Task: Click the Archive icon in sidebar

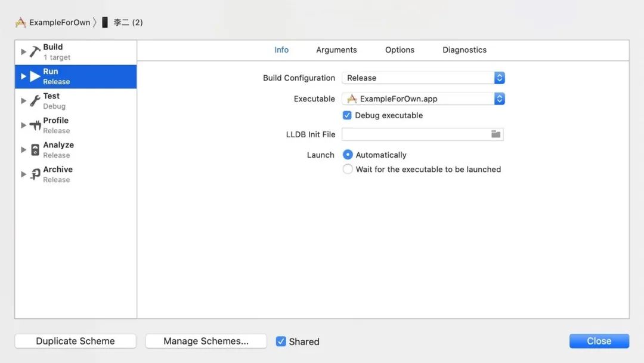Action: pos(35,174)
